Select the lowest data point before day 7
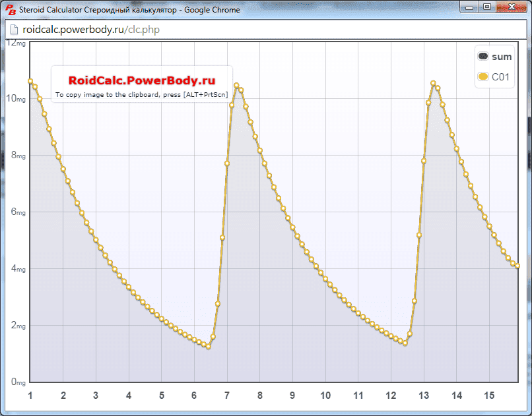 [209, 346]
